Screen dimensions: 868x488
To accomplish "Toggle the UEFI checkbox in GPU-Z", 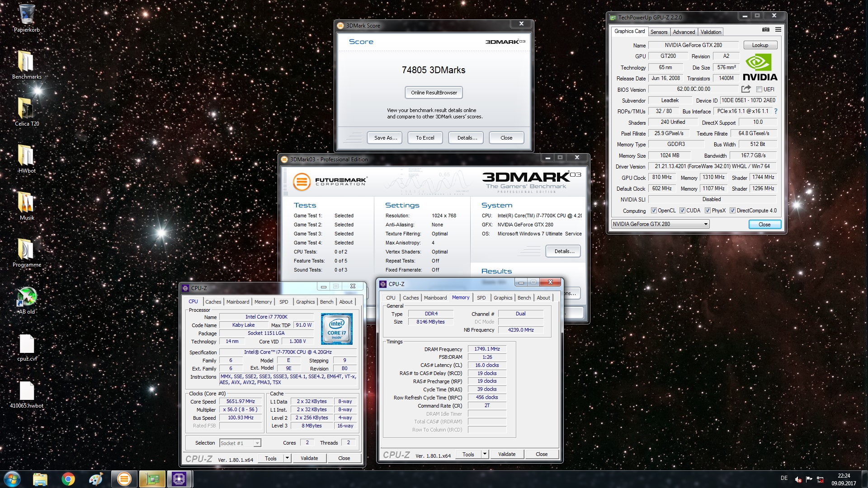I will click(x=759, y=89).
